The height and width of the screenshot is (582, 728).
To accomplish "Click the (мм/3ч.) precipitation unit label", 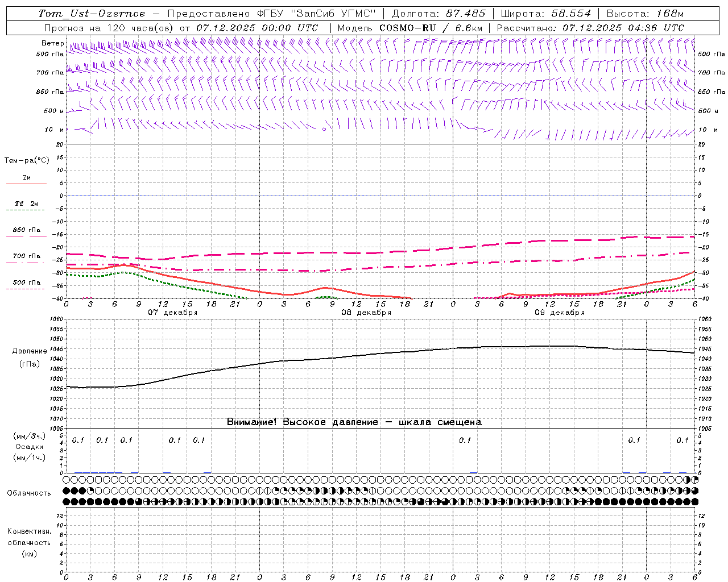I will pyautogui.click(x=29, y=436).
